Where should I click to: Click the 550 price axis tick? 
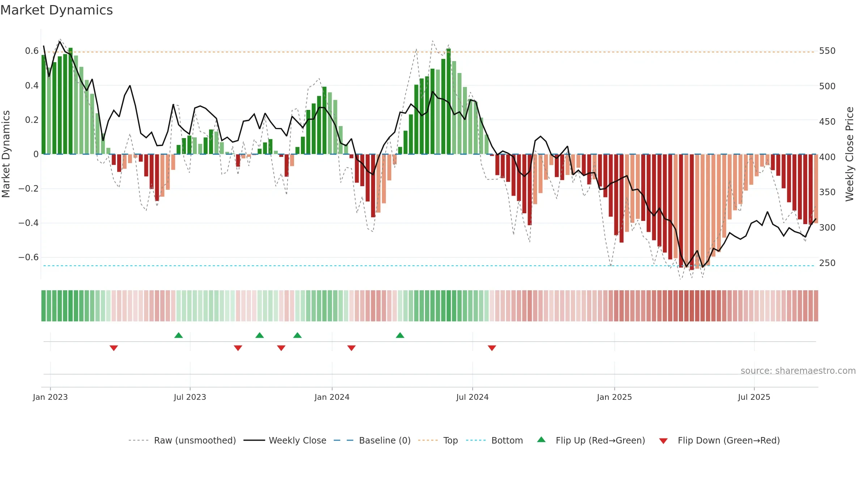point(827,51)
